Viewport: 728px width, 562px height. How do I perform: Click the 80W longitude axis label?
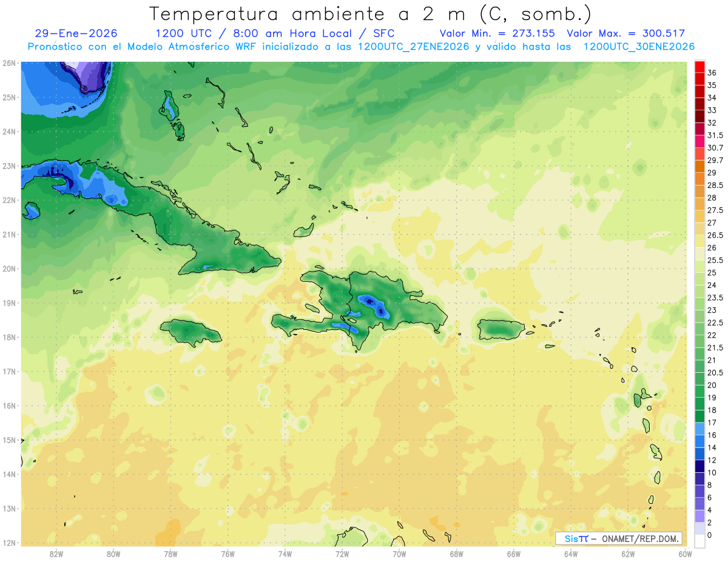(113, 554)
